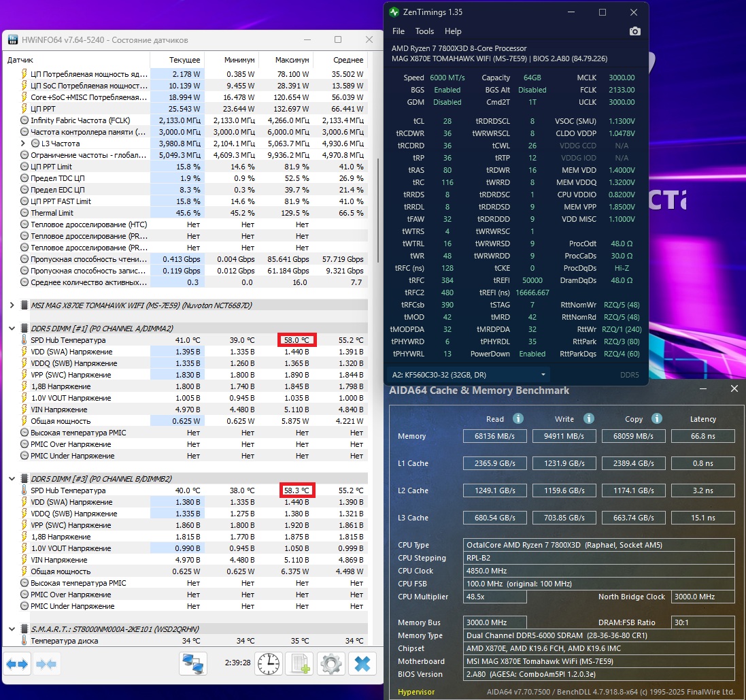Click the HWiNFO64 title bar app icon

[x=13, y=40]
